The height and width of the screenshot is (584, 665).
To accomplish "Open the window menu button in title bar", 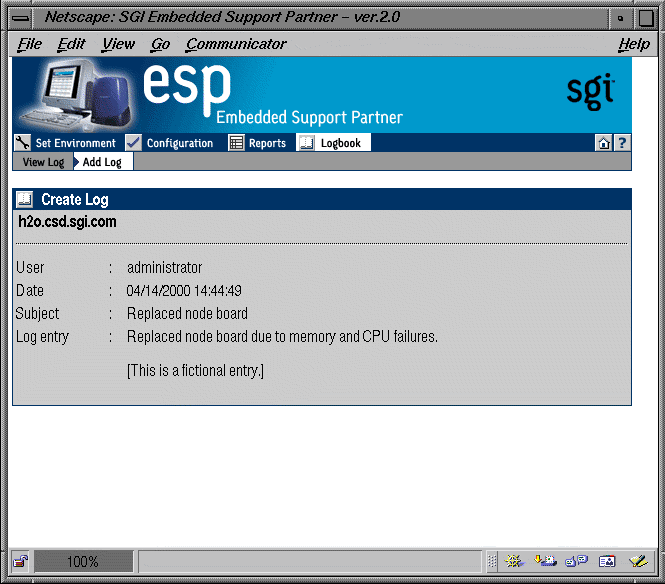I will click(20, 18).
